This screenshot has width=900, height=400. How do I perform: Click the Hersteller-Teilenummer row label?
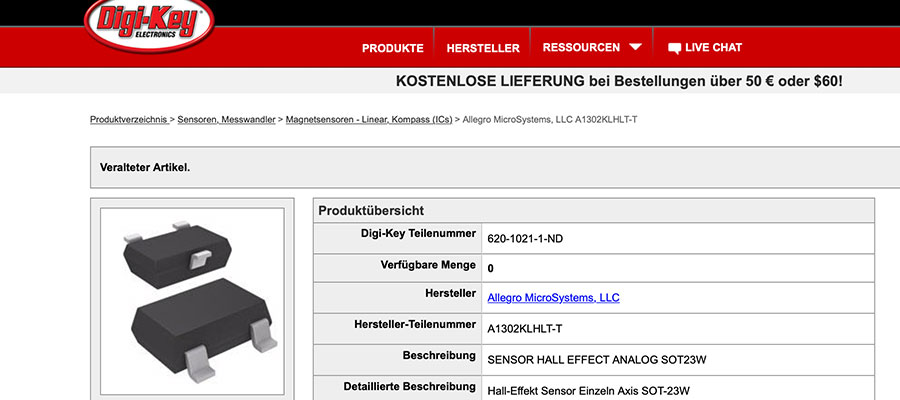(415, 324)
